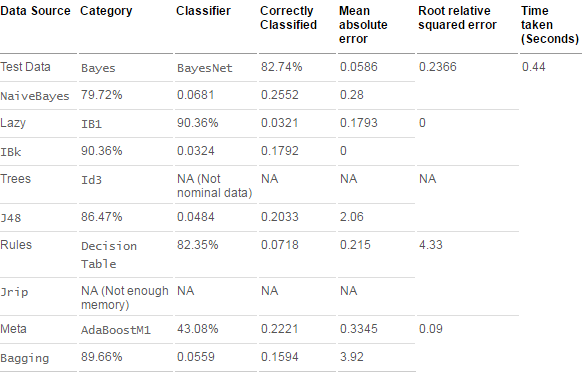This screenshot has width=582, height=373.
Task: Select the Id3 cell
Action: [91, 180]
